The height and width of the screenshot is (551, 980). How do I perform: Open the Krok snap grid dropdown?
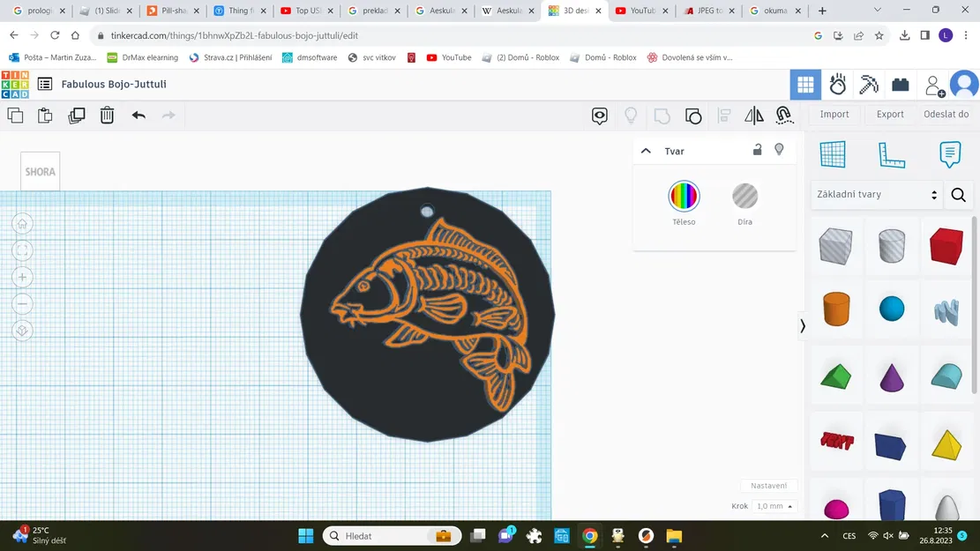774,506
